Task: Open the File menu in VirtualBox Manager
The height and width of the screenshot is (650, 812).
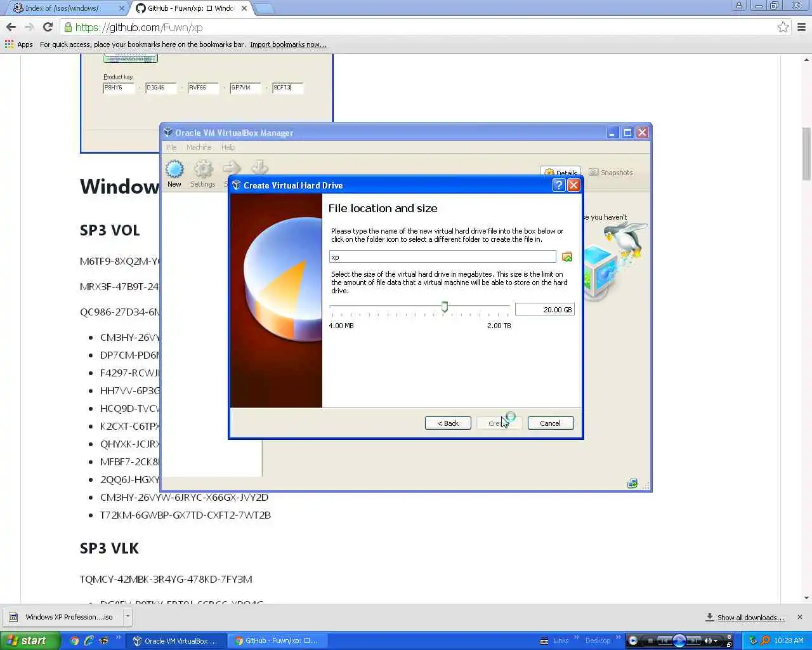Action: point(171,147)
